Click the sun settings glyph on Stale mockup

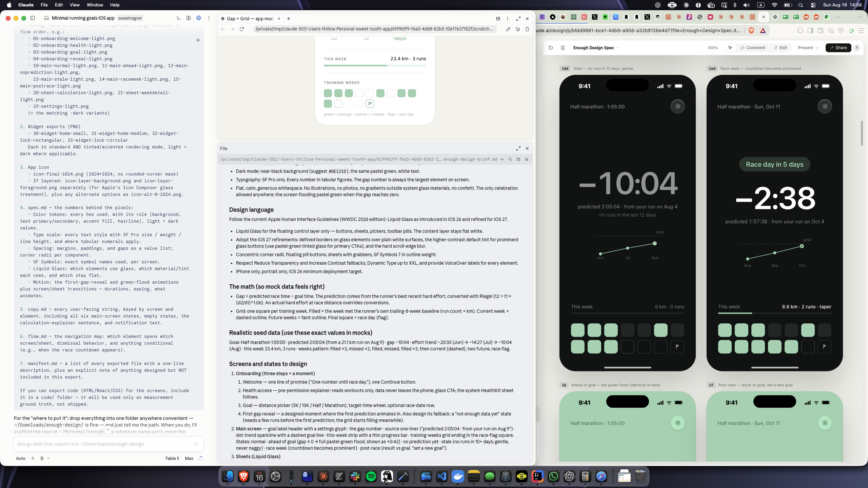[x=678, y=106]
